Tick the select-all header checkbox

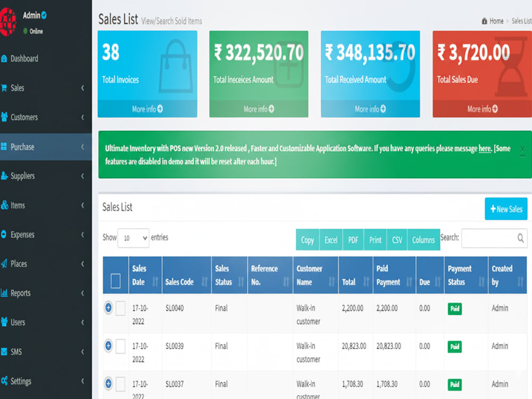115,281
